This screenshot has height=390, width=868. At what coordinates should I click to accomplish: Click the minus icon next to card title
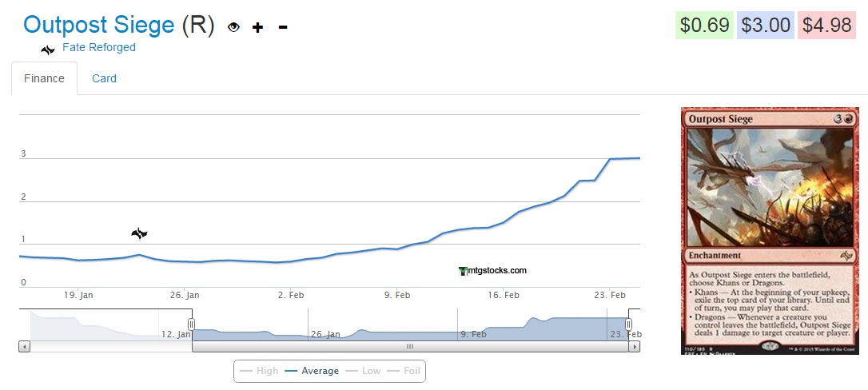pos(282,27)
